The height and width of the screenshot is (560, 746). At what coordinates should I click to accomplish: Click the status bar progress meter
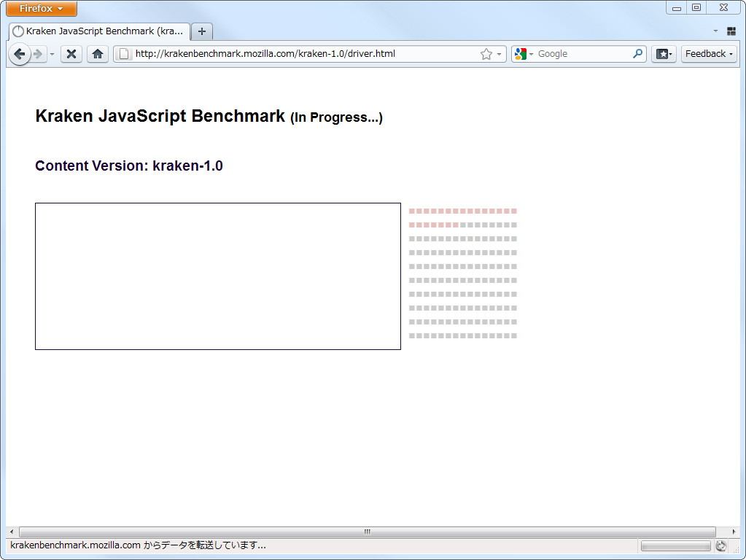click(x=675, y=545)
